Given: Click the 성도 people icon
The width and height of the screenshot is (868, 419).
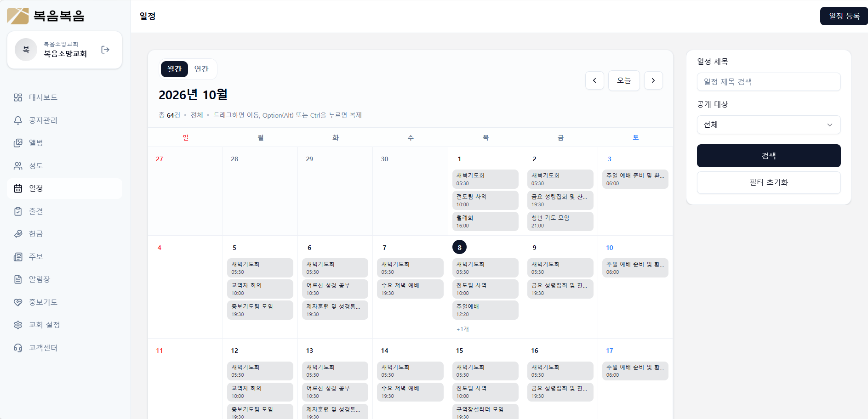Looking at the screenshot, I should pyautogui.click(x=18, y=166).
